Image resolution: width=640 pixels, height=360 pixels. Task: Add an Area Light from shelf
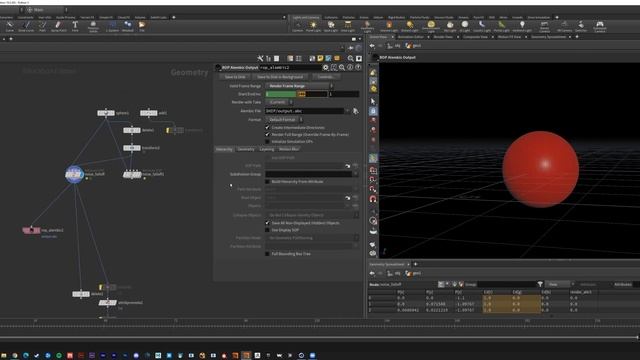[x=348, y=27]
